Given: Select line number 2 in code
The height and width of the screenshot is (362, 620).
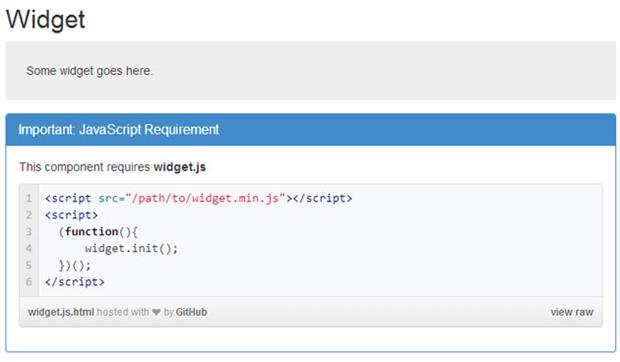Looking at the screenshot, I should click(28, 215).
